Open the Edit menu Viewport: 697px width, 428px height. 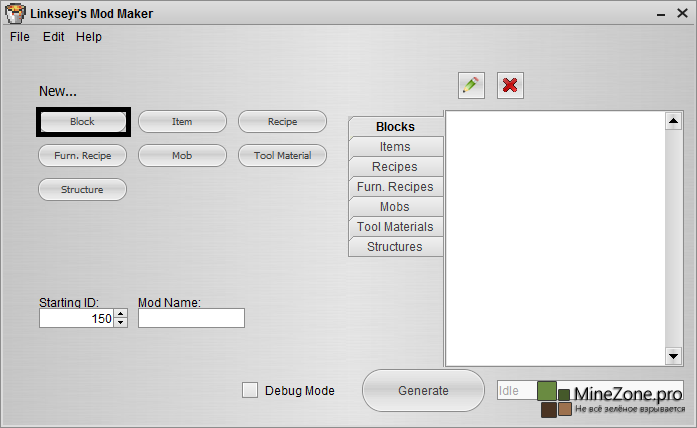coord(53,37)
